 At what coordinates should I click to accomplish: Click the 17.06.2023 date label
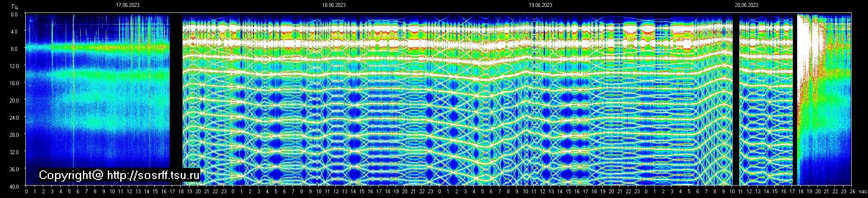click(128, 5)
